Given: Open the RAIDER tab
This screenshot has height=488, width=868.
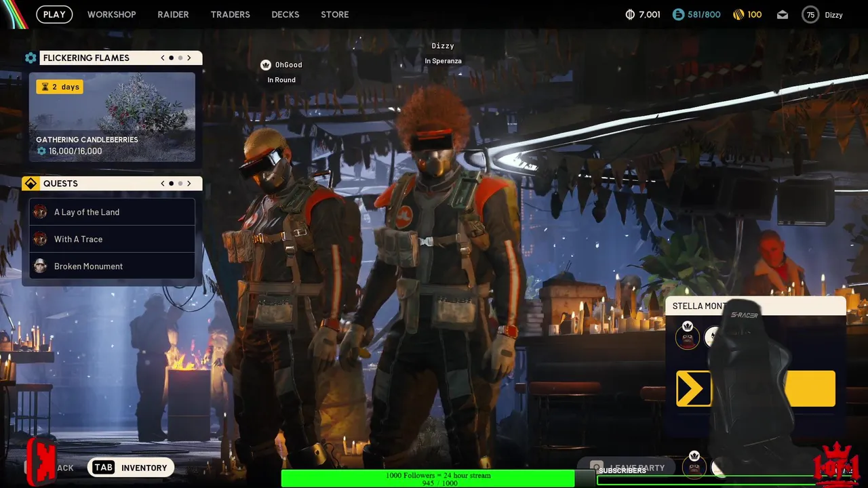Looking at the screenshot, I should [x=173, y=14].
